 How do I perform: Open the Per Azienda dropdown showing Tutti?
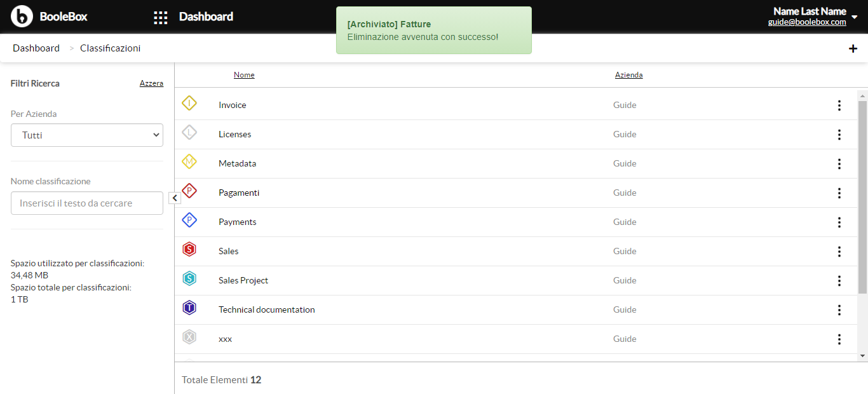click(87, 135)
